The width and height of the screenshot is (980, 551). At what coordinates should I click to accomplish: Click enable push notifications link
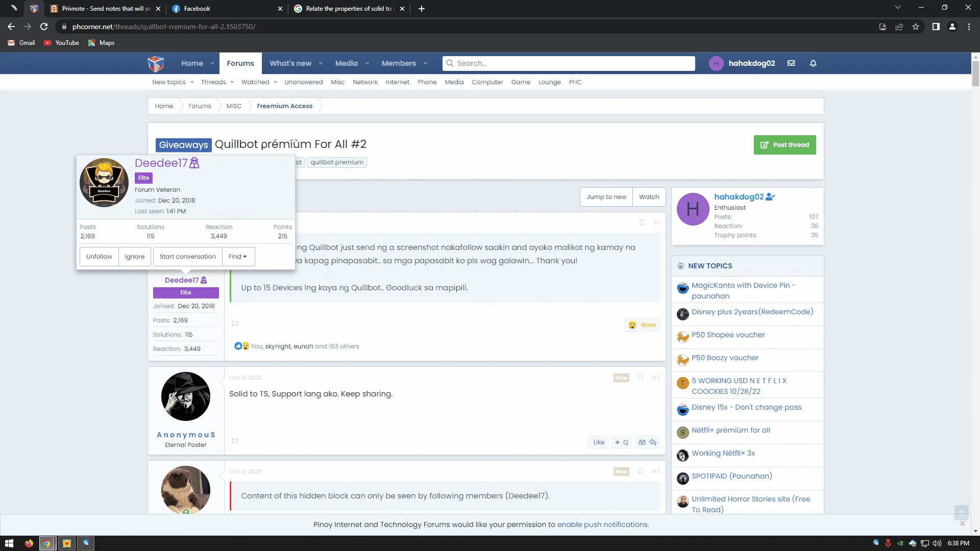pos(602,524)
